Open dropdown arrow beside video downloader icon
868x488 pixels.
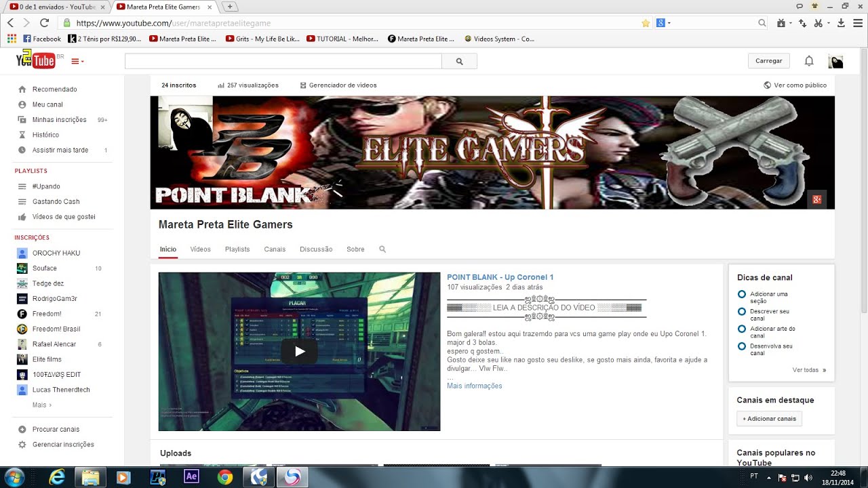[790, 23]
